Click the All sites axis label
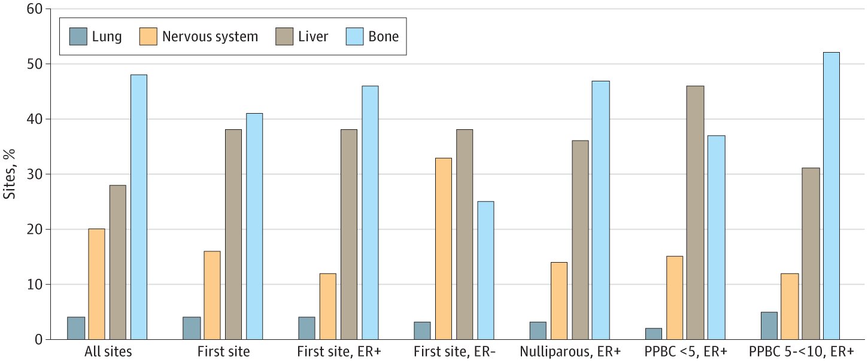 (107, 352)
